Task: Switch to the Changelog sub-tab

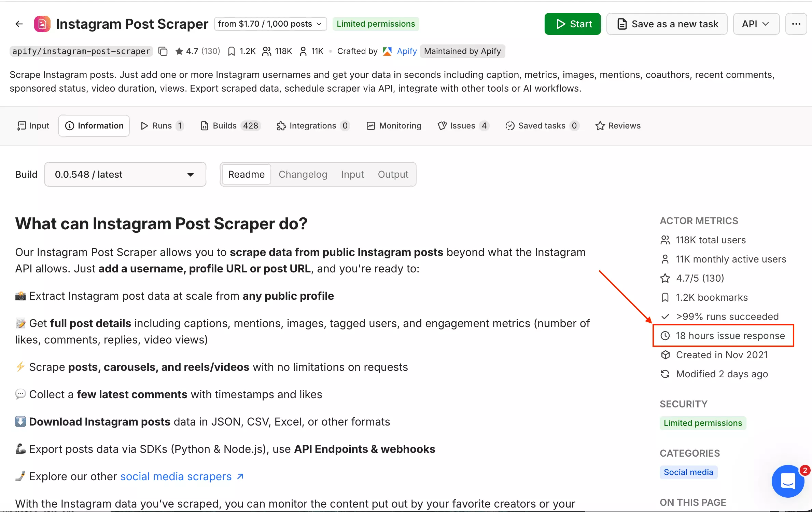Action: 303,174
